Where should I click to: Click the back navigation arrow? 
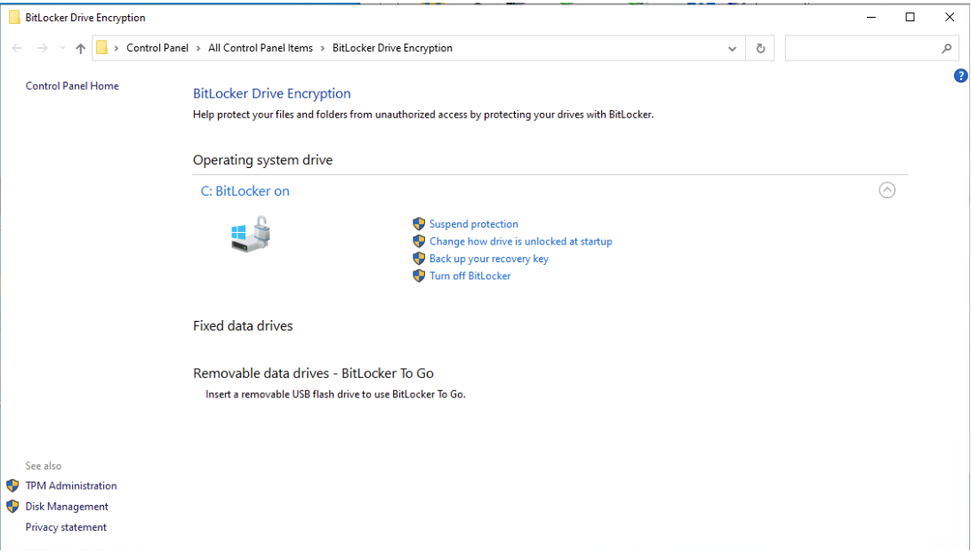point(18,48)
